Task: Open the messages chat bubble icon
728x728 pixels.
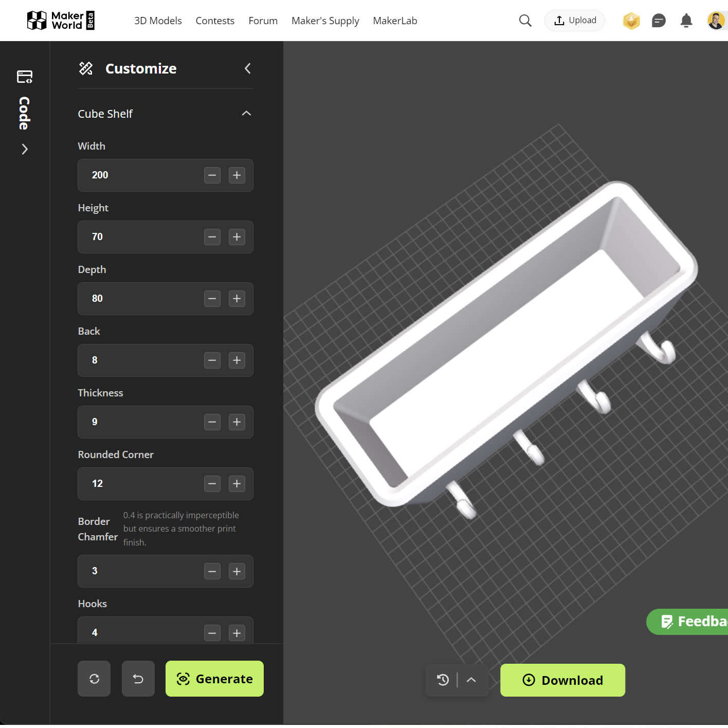Action: click(x=659, y=21)
